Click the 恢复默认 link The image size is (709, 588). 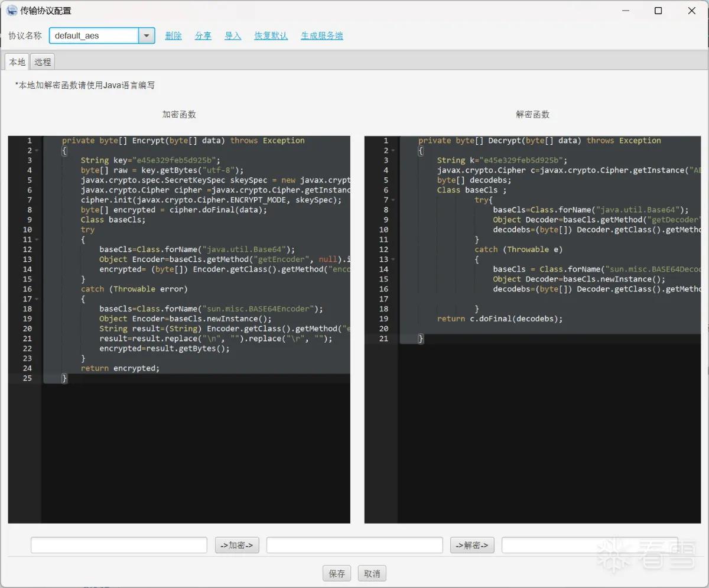click(271, 36)
